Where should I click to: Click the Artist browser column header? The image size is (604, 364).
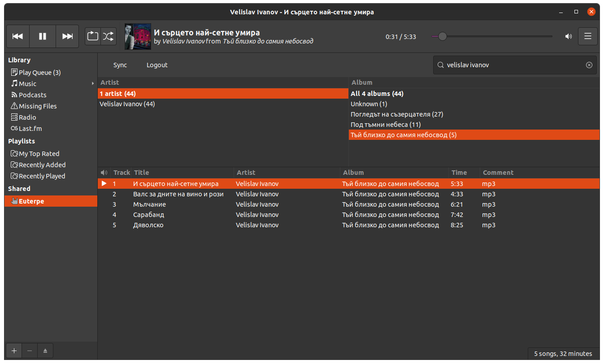tap(223, 82)
